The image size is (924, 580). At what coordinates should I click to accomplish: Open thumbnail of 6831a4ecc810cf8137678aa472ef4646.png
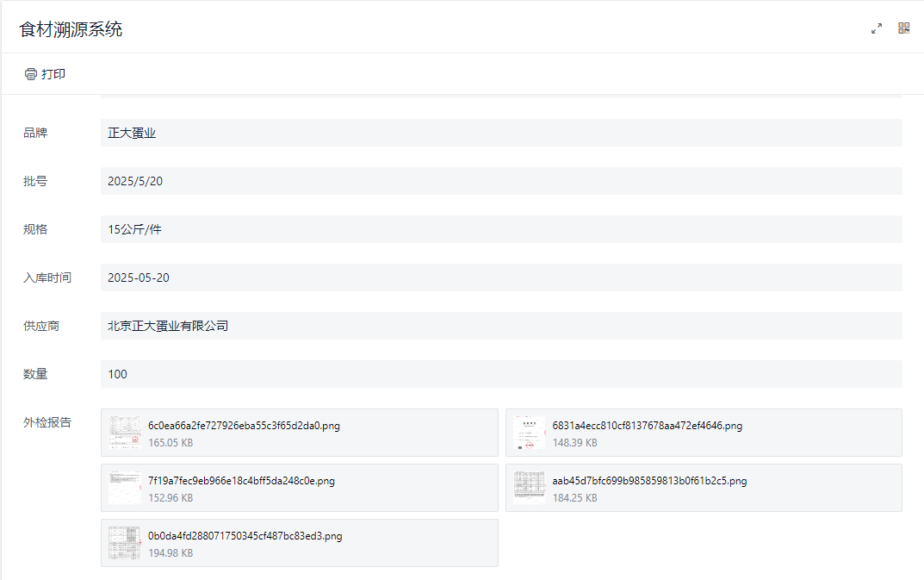530,433
